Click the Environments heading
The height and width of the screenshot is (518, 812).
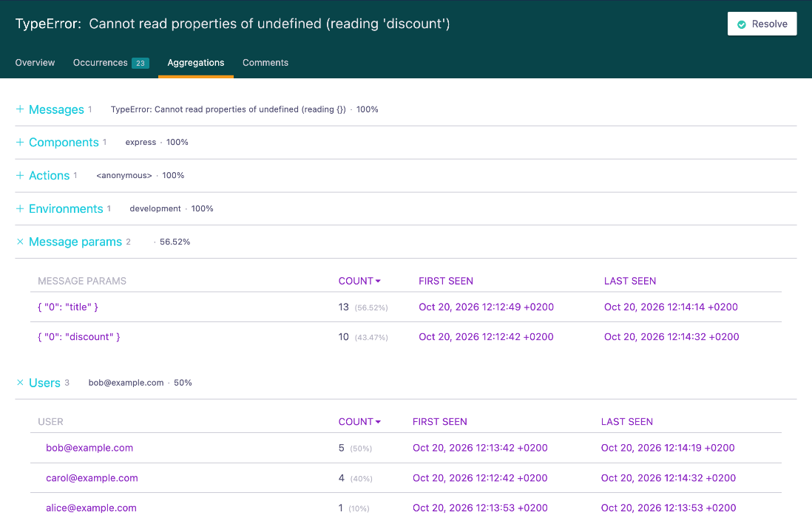coord(66,208)
